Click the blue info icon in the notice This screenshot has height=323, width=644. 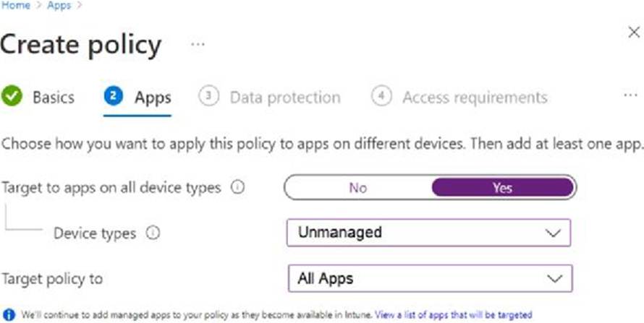(x=9, y=315)
